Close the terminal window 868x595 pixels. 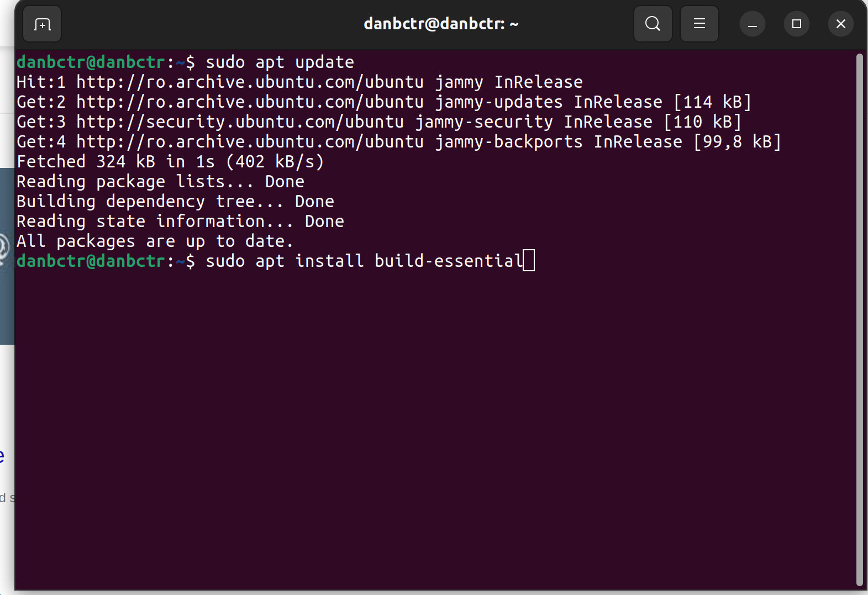pyautogui.click(x=840, y=24)
